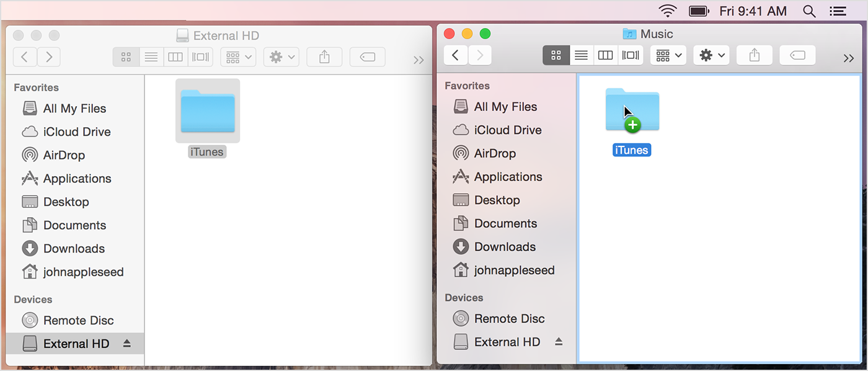
Task: Open iCloud Drive in External HD window sidebar
Action: pyautogui.click(x=75, y=132)
